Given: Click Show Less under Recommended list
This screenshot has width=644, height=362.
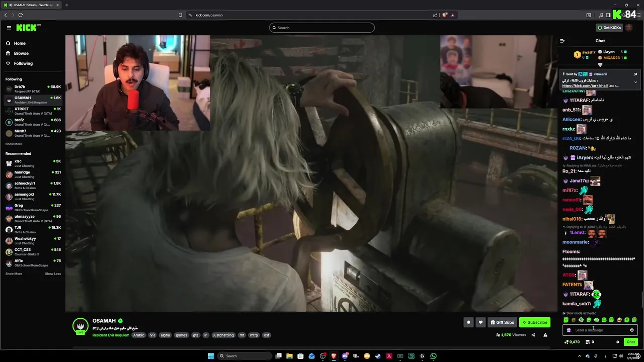Looking at the screenshot, I should [53, 274].
